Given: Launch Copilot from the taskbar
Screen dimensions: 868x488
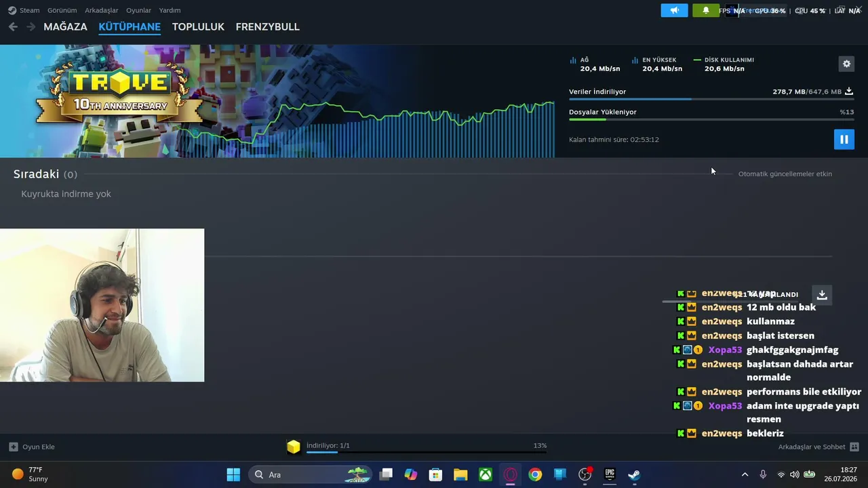Looking at the screenshot, I should click(411, 474).
